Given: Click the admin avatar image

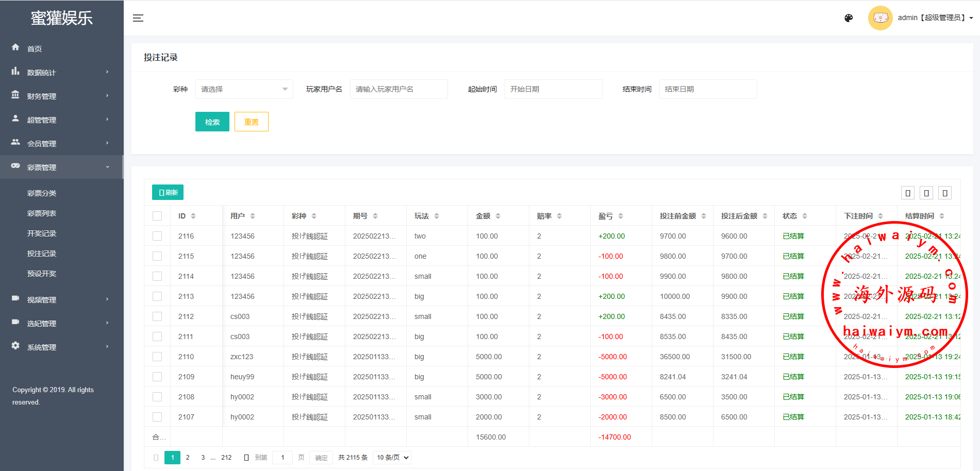Looking at the screenshot, I should (880, 18).
